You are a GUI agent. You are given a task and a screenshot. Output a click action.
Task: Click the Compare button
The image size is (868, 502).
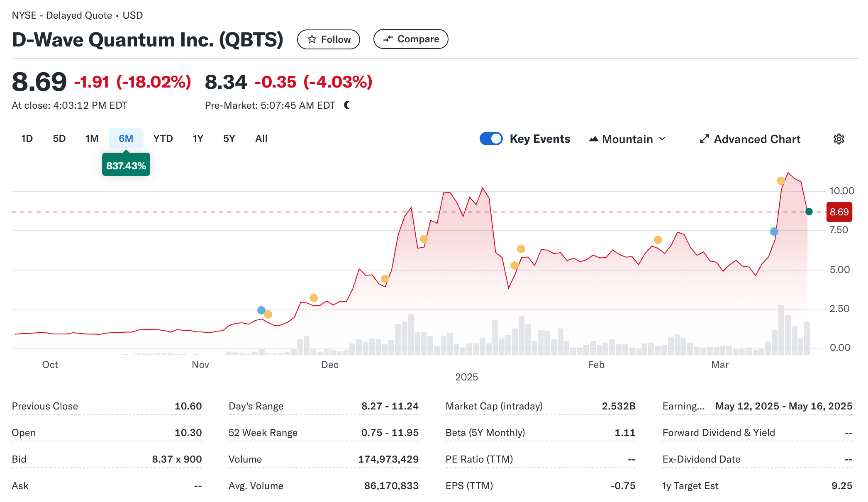point(410,39)
